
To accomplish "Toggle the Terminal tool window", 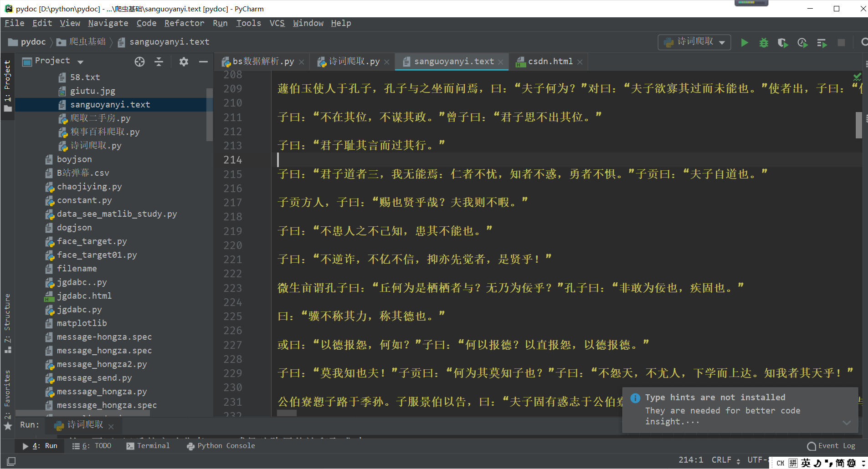I will [148, 446].
